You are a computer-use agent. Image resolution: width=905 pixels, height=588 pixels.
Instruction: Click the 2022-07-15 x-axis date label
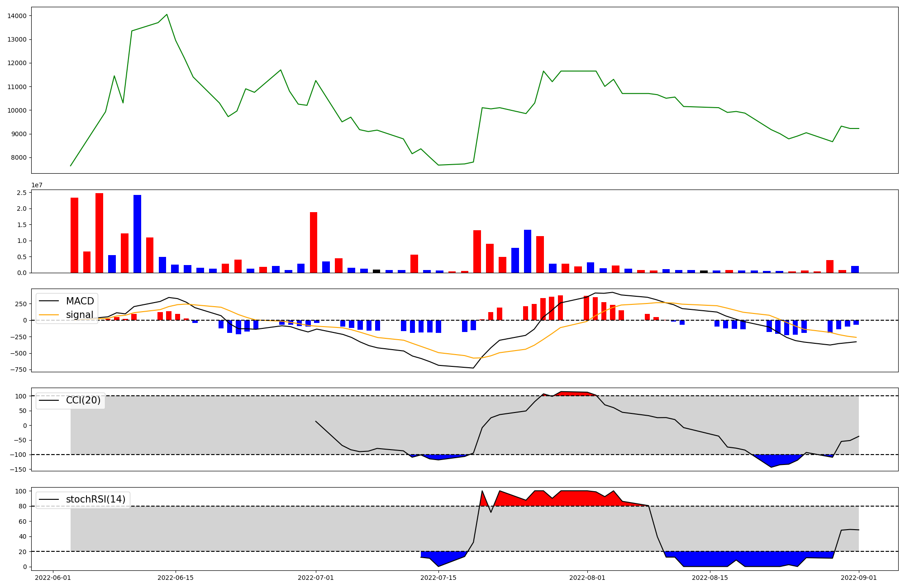pyautogui.click(x=438, y=578)
